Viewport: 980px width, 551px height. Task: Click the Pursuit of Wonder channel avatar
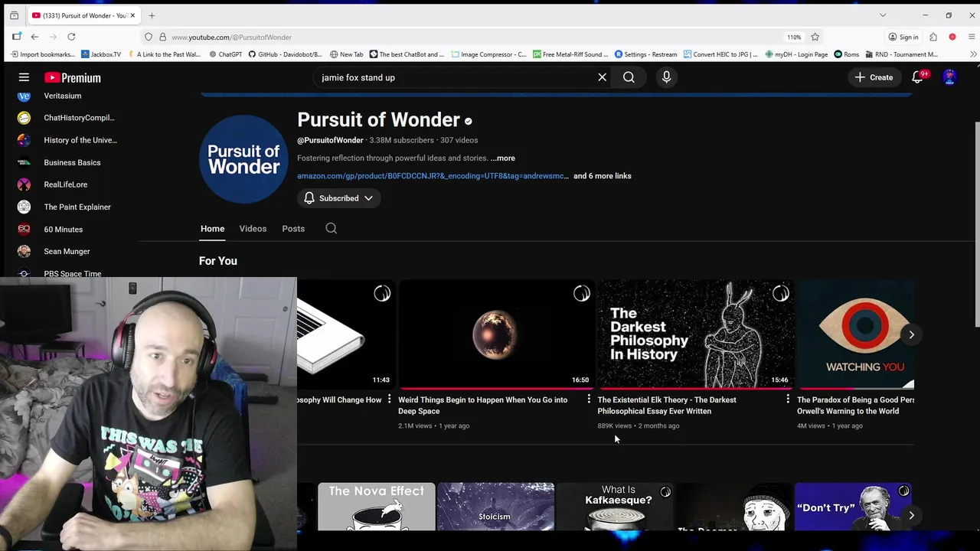(243, 159)
